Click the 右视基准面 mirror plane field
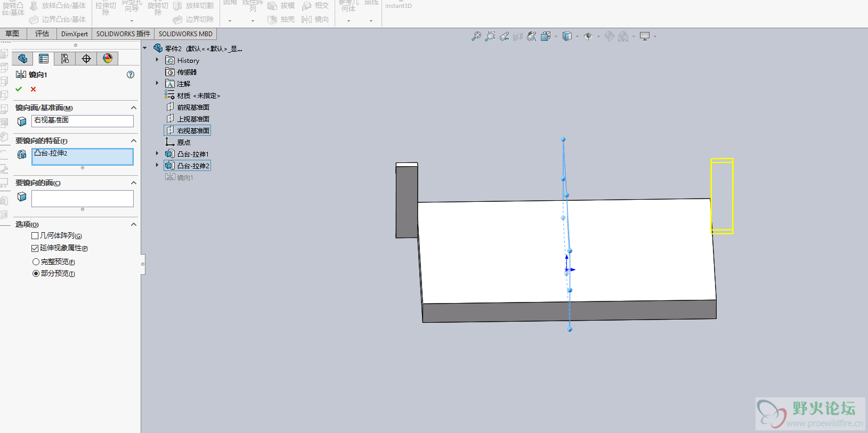 (83, 121)
